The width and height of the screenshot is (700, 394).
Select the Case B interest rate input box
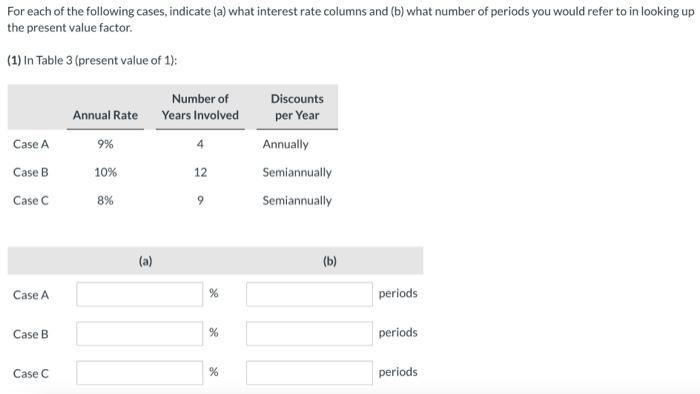pos(139,333)
